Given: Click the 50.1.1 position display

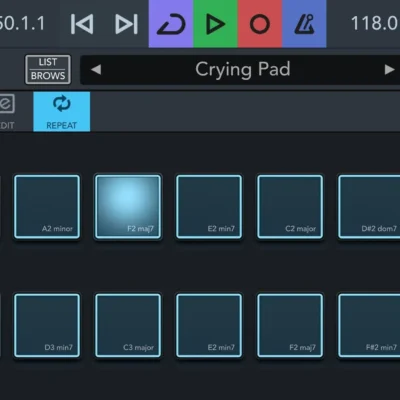Looking at the screenshot, I should (x=22, y=23).
